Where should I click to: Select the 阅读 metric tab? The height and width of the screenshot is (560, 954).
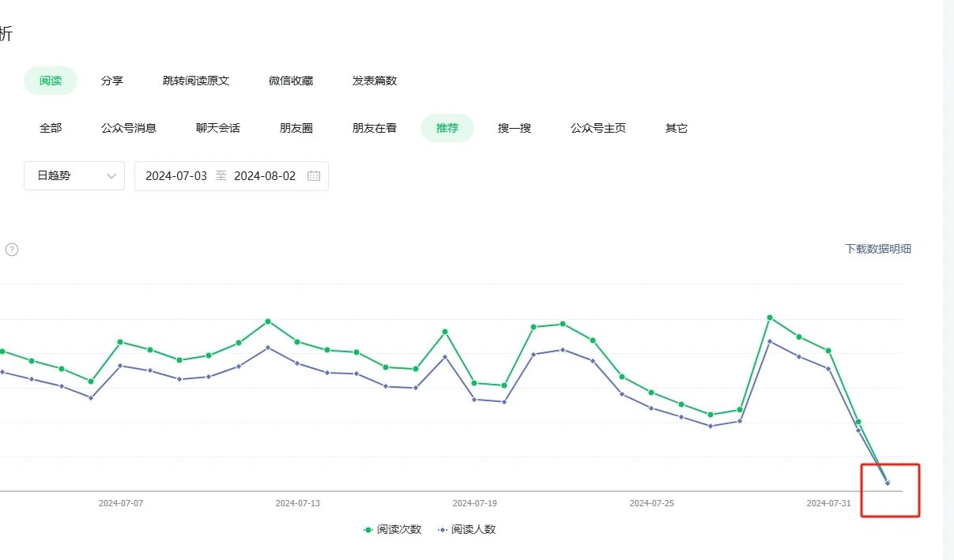click(51, 81)
